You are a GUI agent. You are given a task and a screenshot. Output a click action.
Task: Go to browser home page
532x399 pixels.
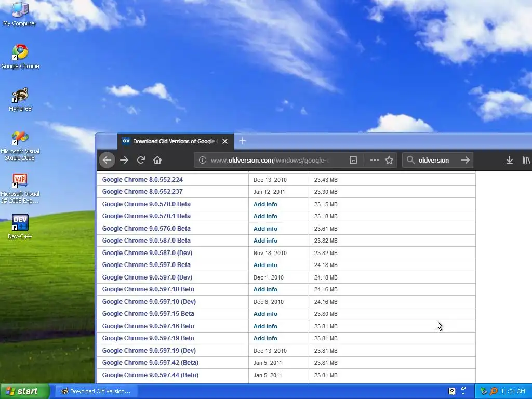157,160
